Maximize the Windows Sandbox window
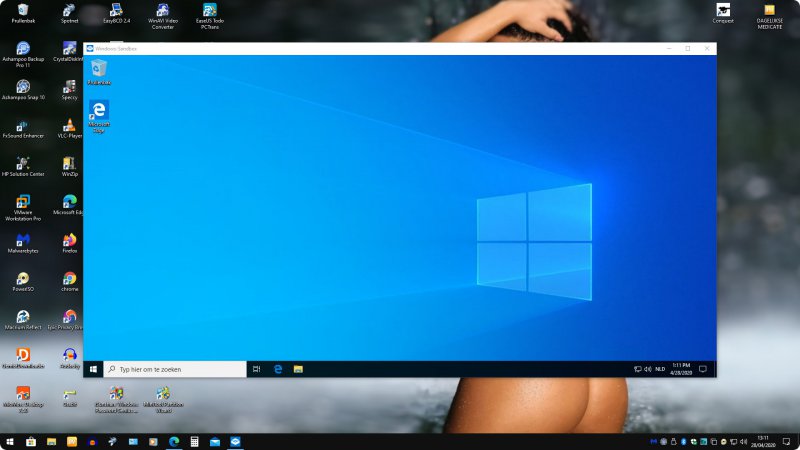The width and height of the screenshot is (800, 450). (x=687, y=48)
